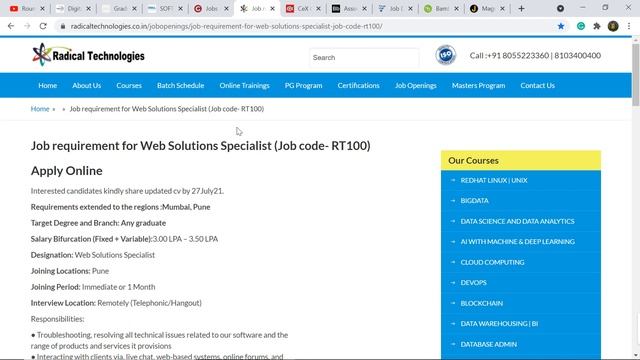The height and width of the screenshot is (360, 640).
Task: Open Chrome three-dot menu
Action: 629,26
